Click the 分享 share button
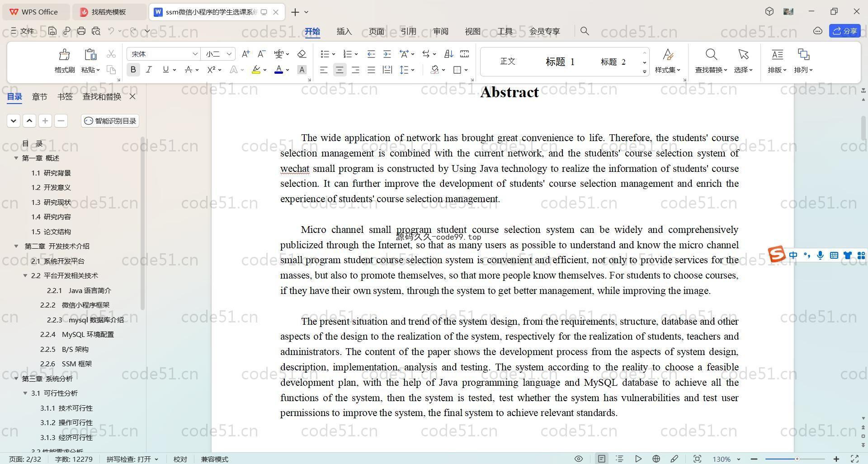The height and width of the screenshot is (464, 868). pos(844,31)
